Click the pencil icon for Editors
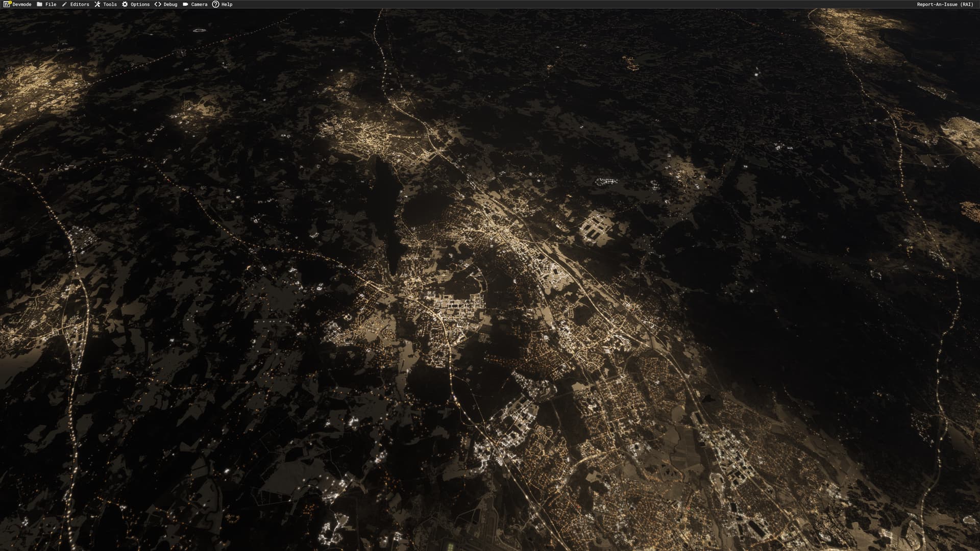 pos(64,4)
